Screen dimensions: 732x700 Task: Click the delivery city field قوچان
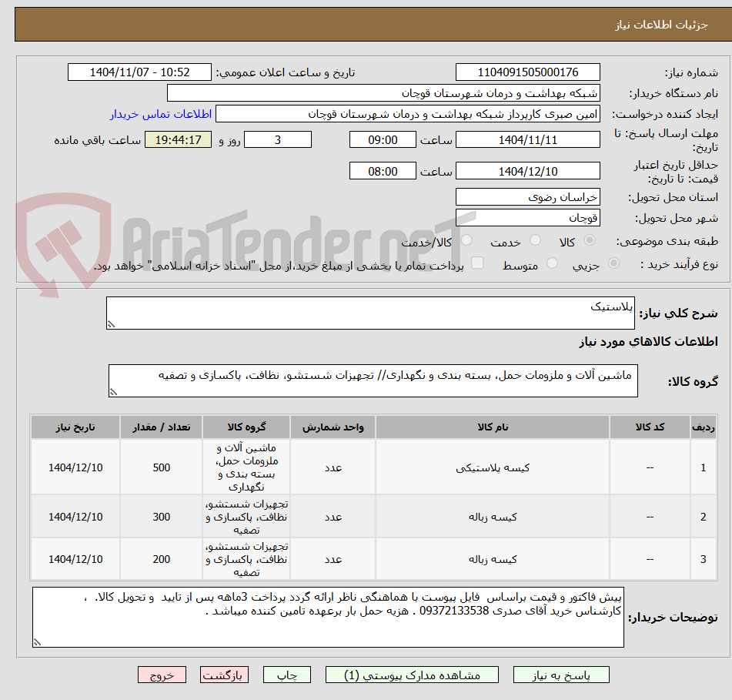click(x=527, y=218)
